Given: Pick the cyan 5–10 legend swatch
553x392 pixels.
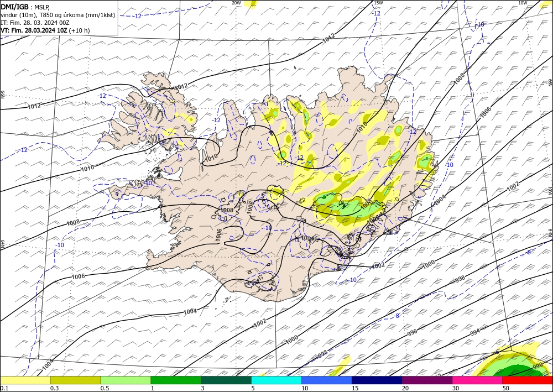Looking at the screenshot, I should click(x=276, y=380).
